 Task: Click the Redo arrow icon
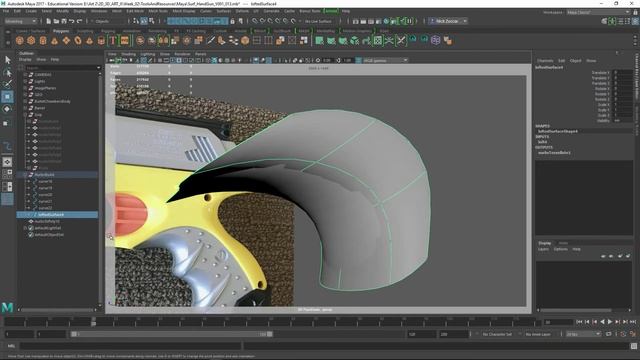coord(80,21)
